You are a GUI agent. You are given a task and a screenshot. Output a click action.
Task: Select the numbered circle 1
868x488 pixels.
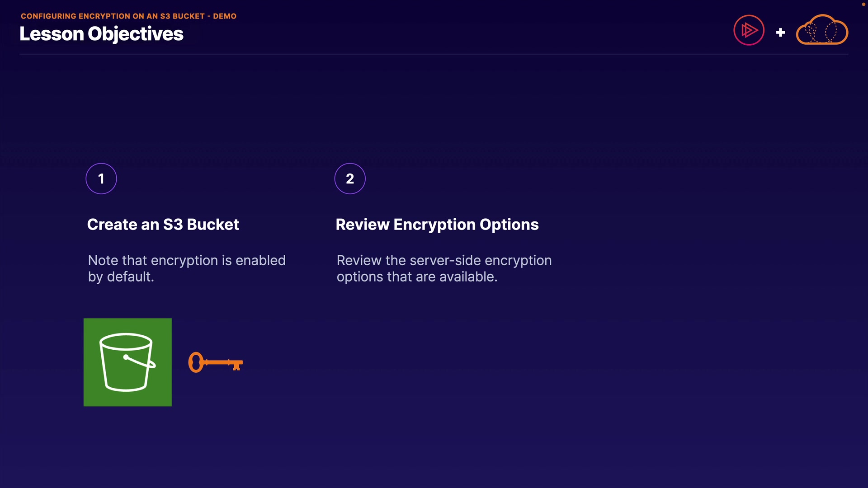[x=101, y=178]
